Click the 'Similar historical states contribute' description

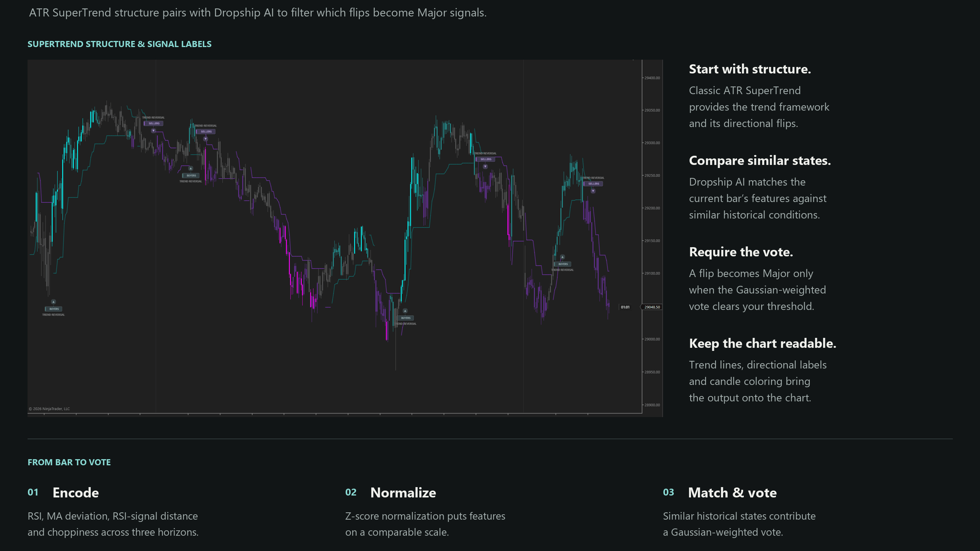pyautogui.click(x=739, y=524)
